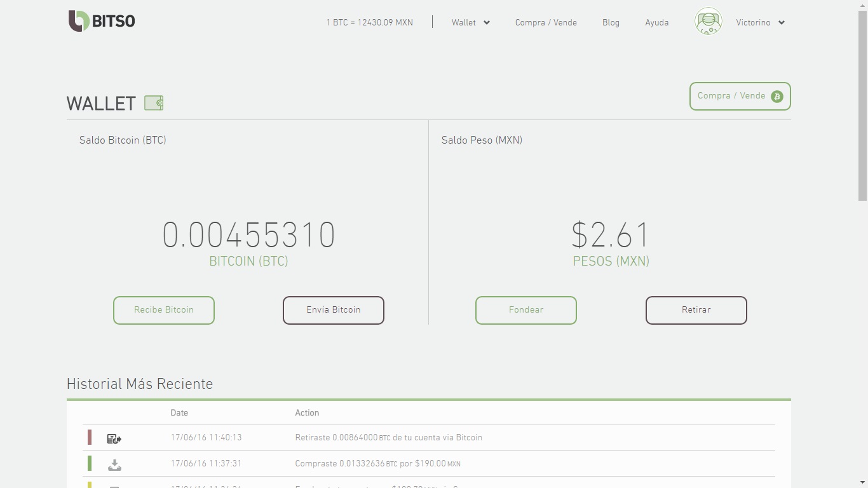Open the Victorino account dropdown
The height and width of the screenshot is (488, 868).
coord(760,22)
